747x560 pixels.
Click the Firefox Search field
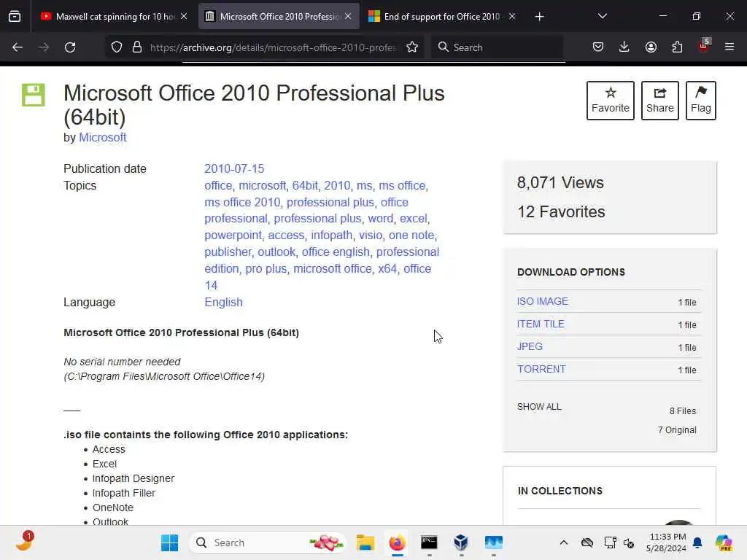(498, 47)
